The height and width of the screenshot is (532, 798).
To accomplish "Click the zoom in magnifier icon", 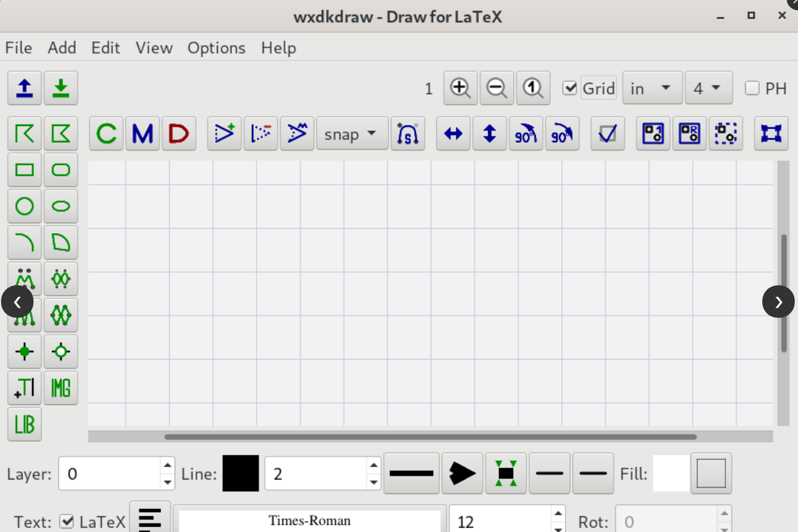I will tap(460, 88).
